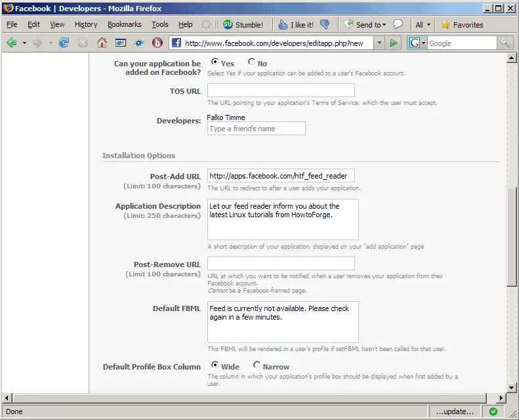Open the All topics dropdown
The width and height of the screenshot is (519, 420).
pos(423,25)
